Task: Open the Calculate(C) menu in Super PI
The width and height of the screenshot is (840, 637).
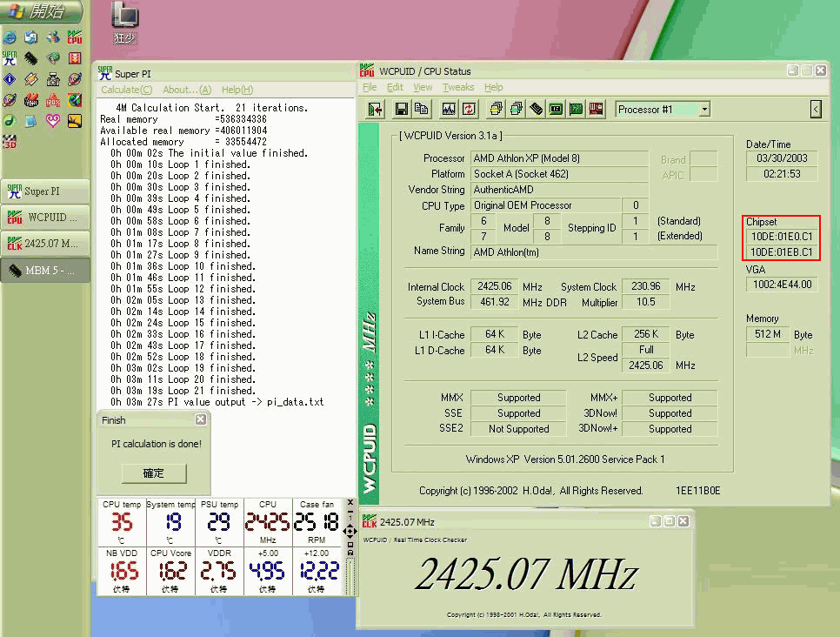Action: 126,90
